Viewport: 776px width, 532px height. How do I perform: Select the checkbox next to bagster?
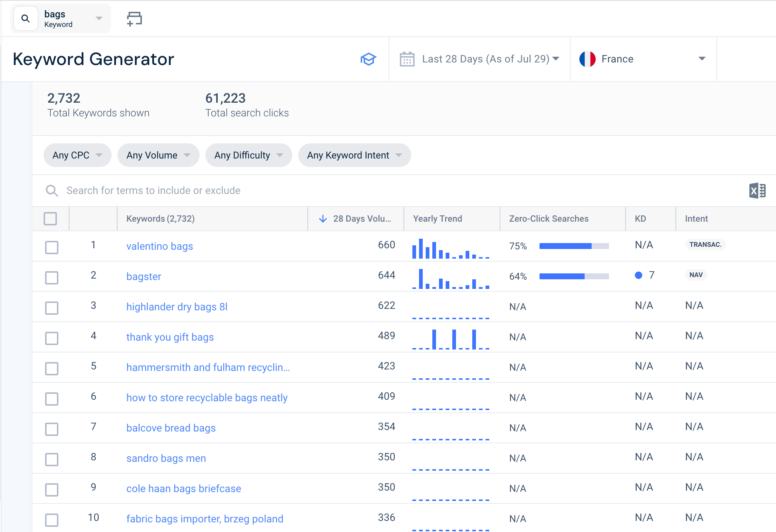pos(52,278)
